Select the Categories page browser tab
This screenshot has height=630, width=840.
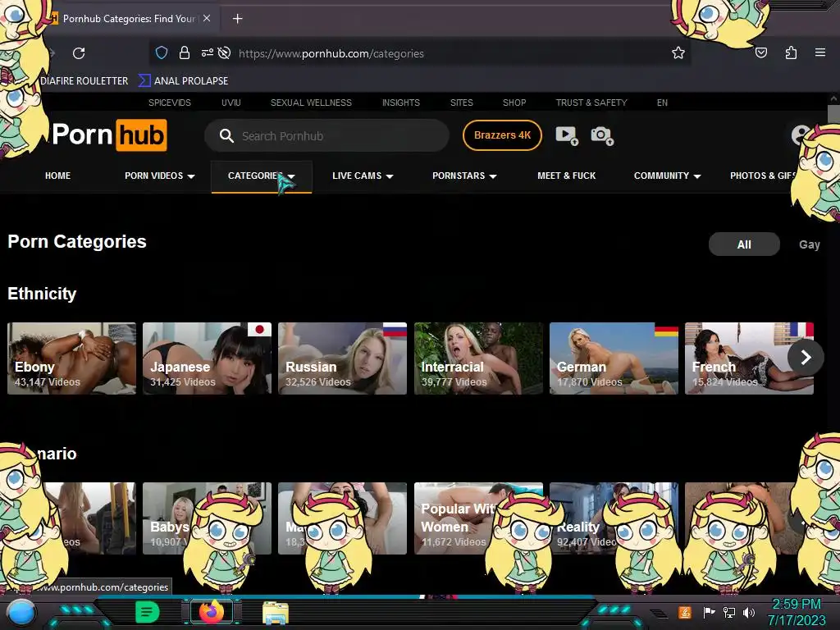129,19
